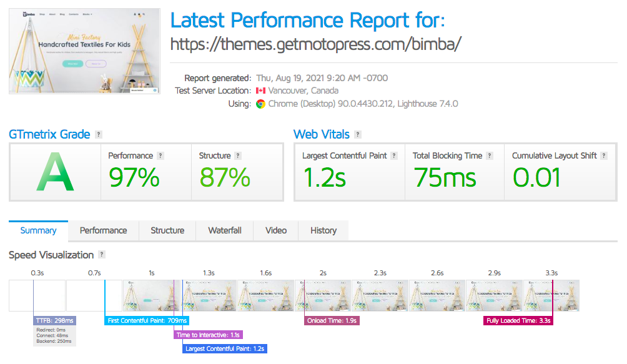Select the Waterfall tab
Image resolution: width=627 pixels, height=364 pixels.
coord(225,230)
